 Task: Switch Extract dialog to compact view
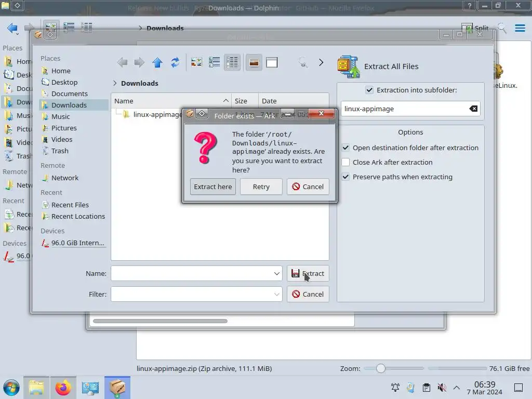(x=215, y=62)
